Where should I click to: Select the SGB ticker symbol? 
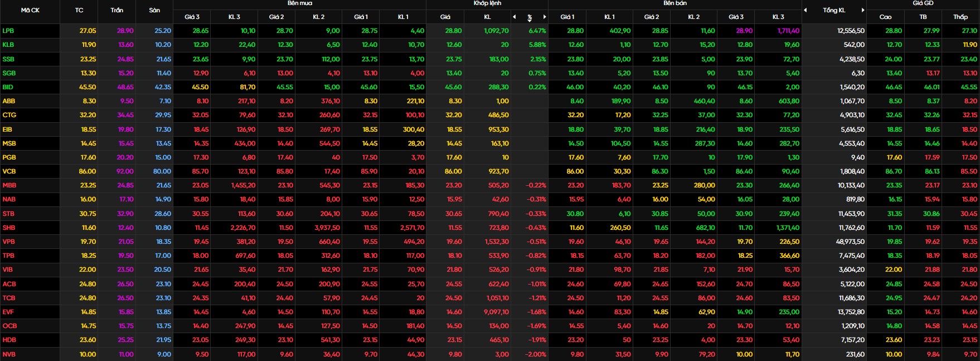8,73
